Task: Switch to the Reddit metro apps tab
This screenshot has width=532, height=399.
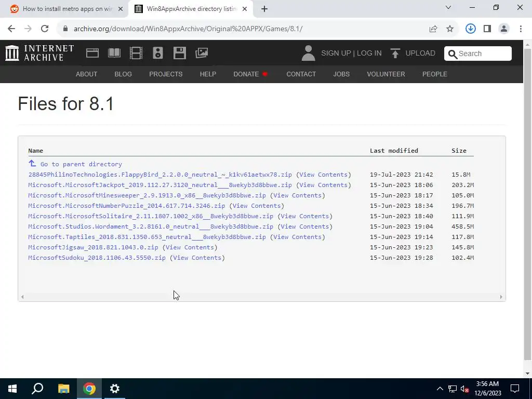Action: pos(64,9)
